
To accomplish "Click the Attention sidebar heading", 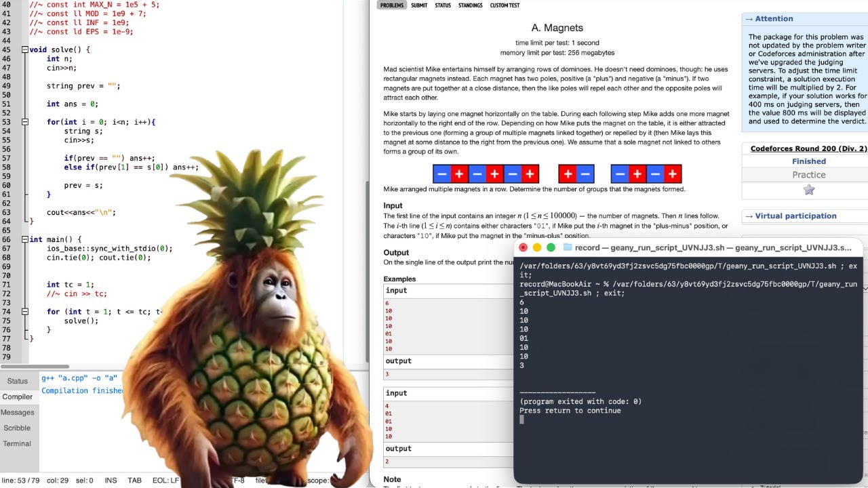I will pos(774,19).
